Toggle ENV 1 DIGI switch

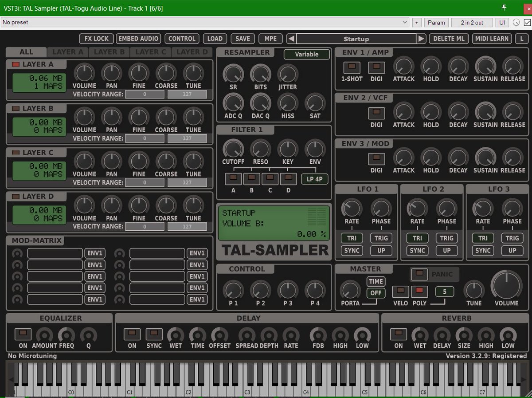pos(376,67)
